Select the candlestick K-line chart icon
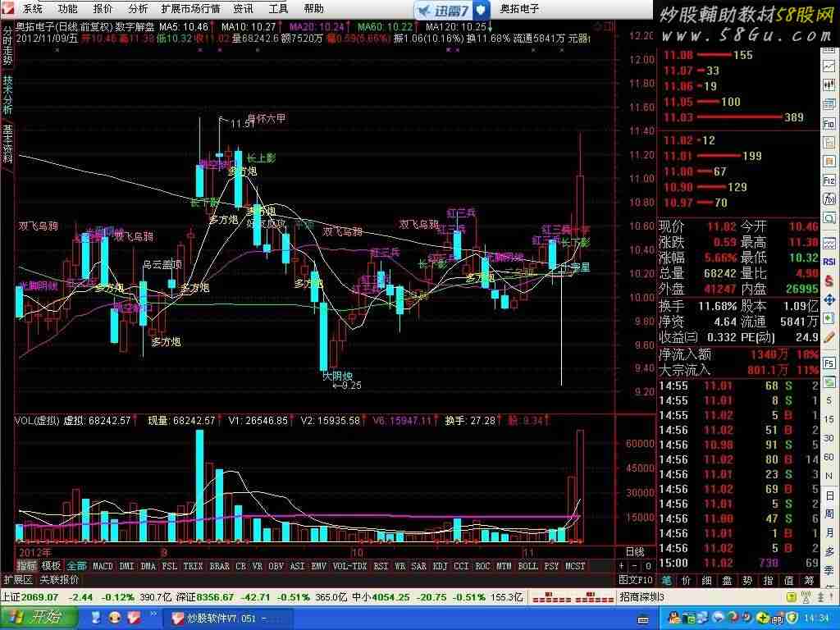The image size is (840, 630). (x=829, y=84)
